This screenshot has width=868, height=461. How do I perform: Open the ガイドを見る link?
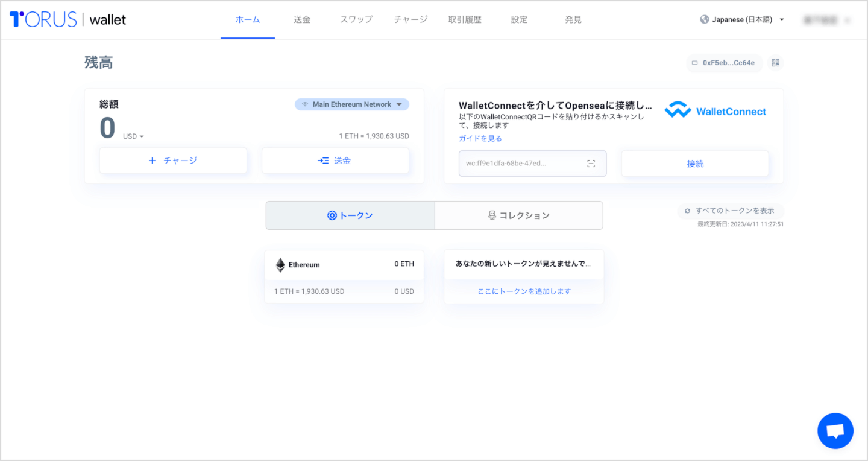(x=479, y=138)
